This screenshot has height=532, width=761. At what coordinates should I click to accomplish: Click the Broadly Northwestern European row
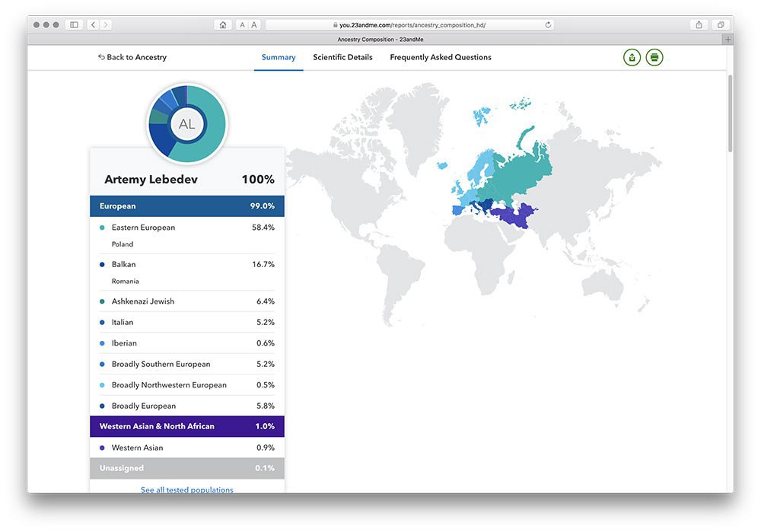pyautogui.click(x=187, y=384)
